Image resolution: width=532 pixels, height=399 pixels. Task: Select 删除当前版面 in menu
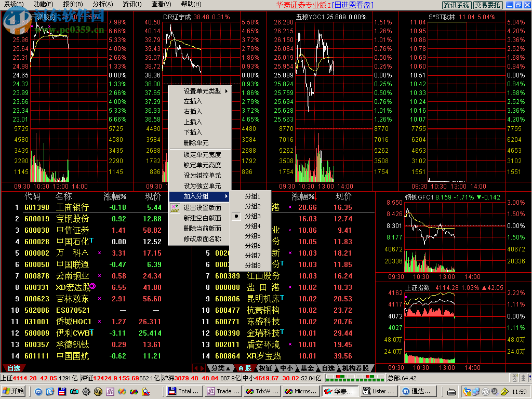[x=200, y=229]
